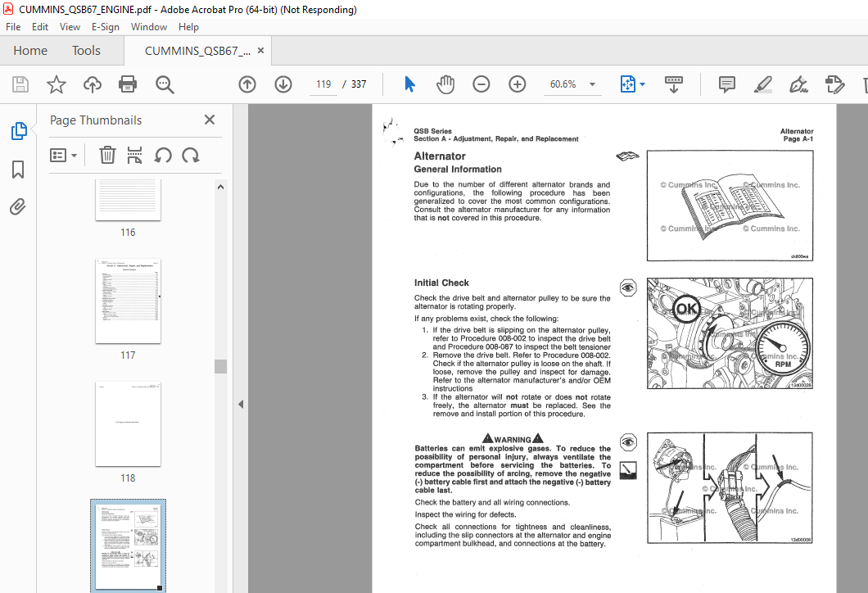Open the Help menu

pos(188,26)
